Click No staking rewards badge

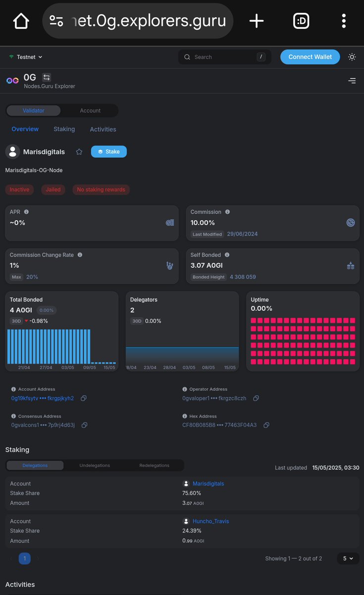(x=101, y=189)
